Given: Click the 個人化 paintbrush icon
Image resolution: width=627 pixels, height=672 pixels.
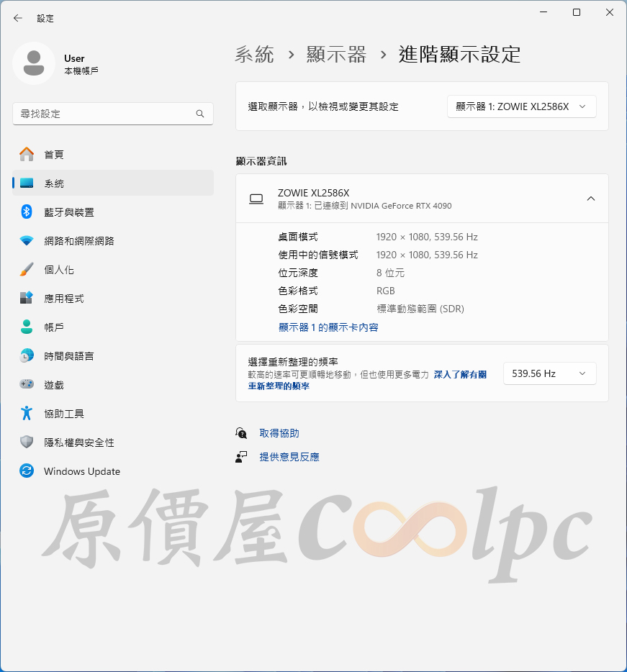Looking at the screenshot, I should pyautogui.click(x=27, y=269).
